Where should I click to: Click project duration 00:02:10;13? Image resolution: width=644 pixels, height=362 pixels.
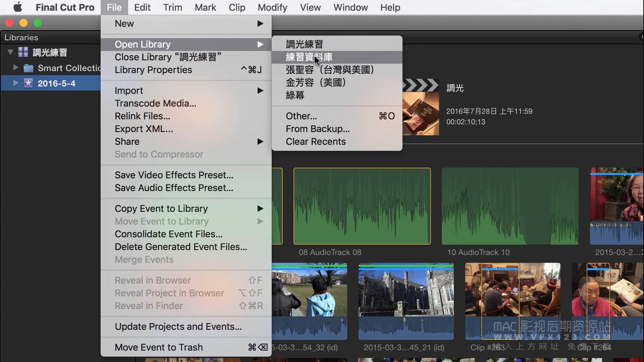[466, 122]
